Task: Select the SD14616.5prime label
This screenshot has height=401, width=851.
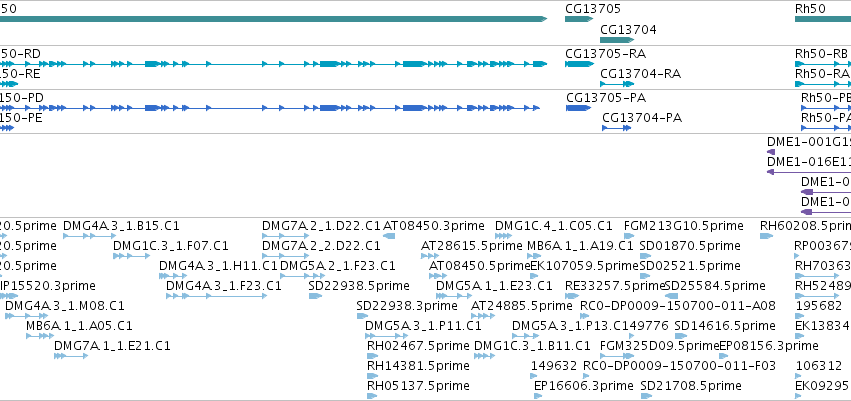Action: pos(725,326)
